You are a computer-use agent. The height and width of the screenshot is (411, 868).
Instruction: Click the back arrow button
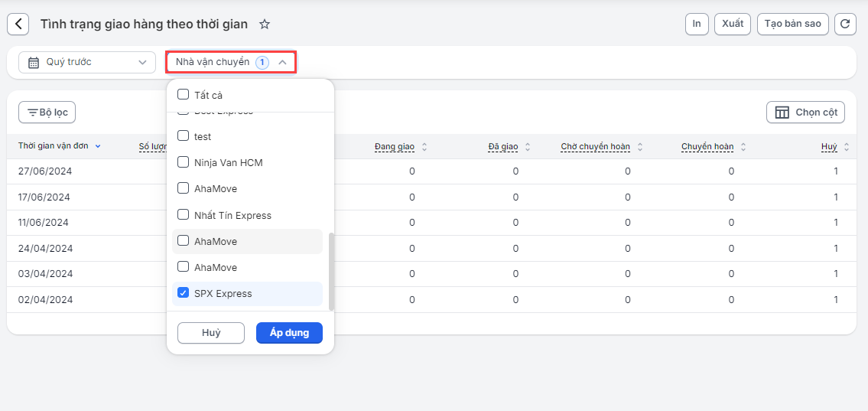[18, 24]
